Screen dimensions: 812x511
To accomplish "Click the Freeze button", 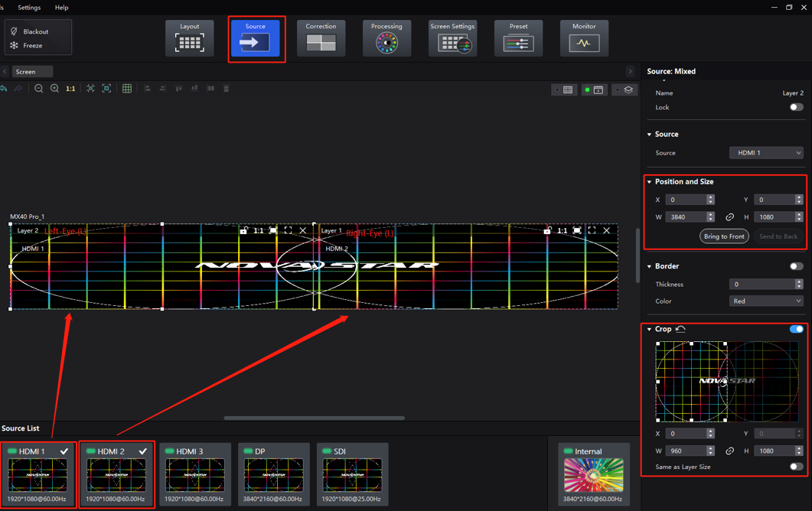I will click(x=27, y=46).
